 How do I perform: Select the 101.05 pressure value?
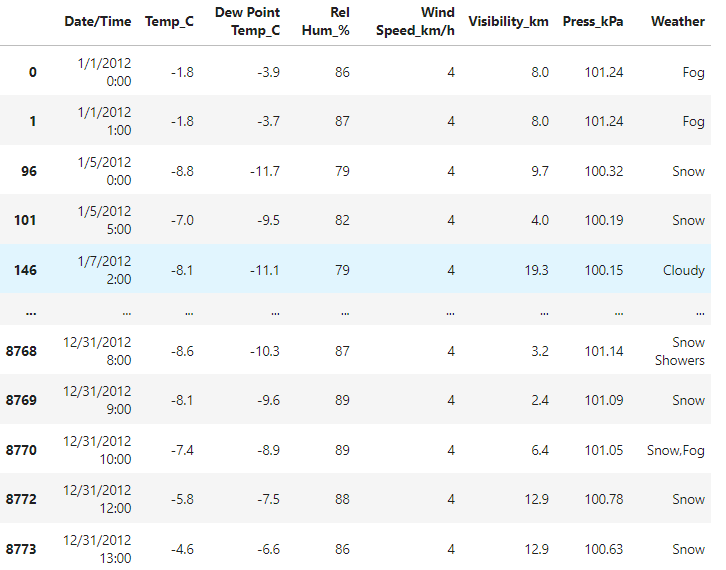pyautogui.click(x=603, y=450)
